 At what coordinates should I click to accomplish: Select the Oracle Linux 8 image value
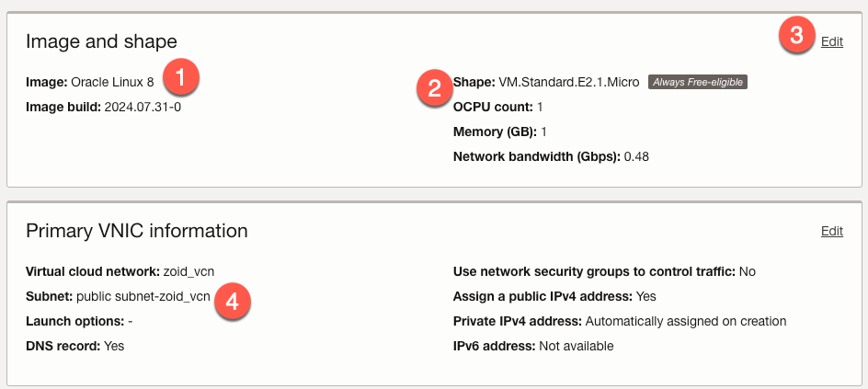(112, 82)
